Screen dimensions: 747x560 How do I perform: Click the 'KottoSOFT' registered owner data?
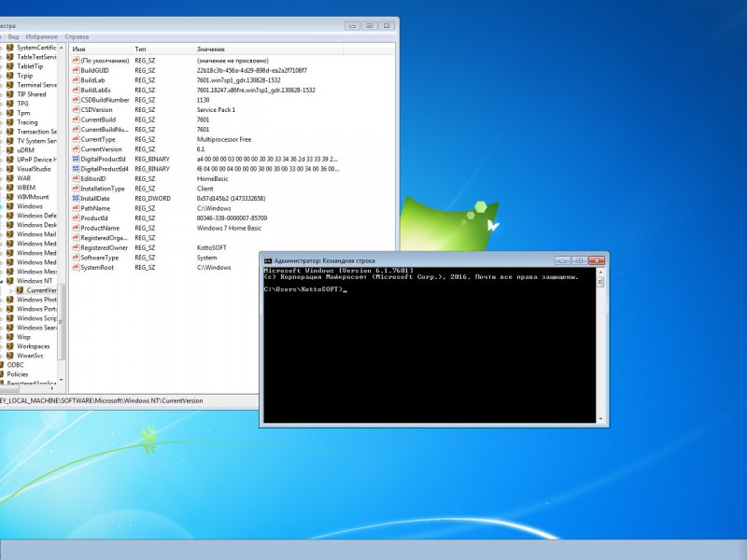(x=212, y=247)
